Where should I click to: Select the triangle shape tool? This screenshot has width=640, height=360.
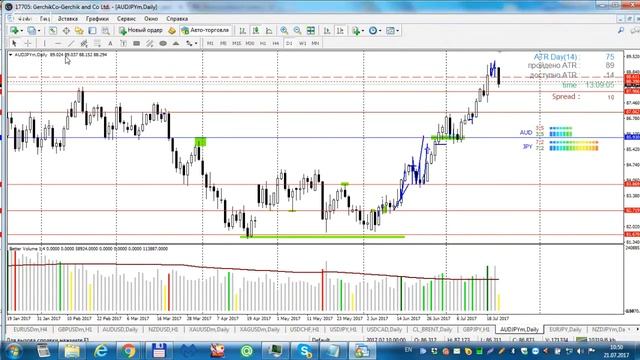(x=176, y=43)
